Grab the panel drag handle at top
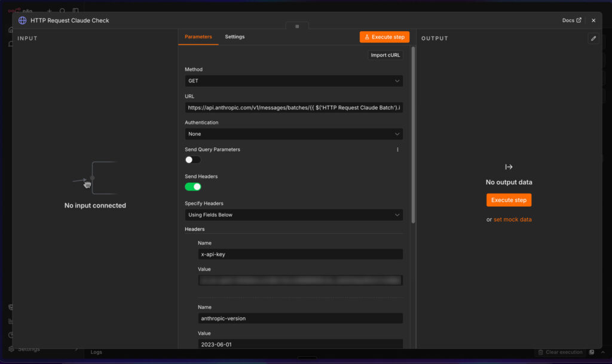Screen dimensions: 612x364 coord(297,26)
